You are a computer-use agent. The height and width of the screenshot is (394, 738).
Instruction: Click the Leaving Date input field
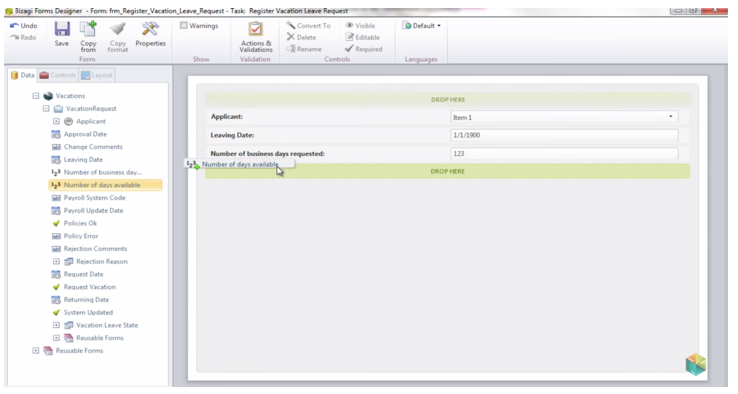pyautogui.click(x=564, y=135)
